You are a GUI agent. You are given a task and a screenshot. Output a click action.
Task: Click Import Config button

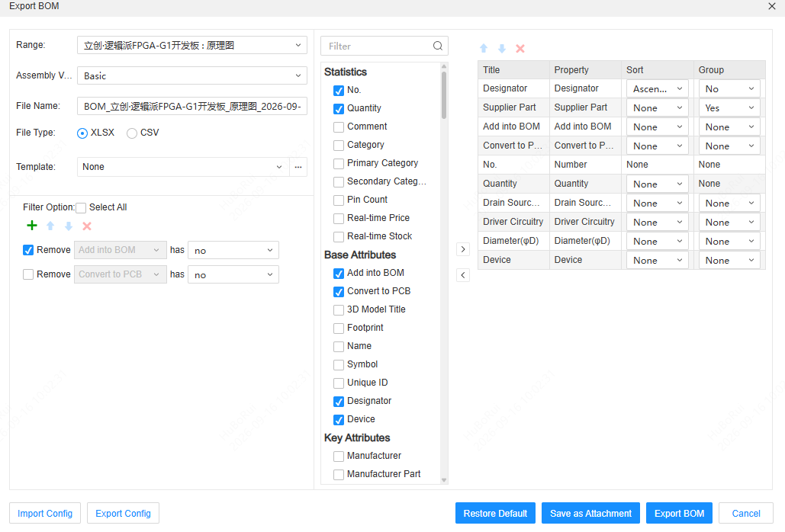(45, 514)
